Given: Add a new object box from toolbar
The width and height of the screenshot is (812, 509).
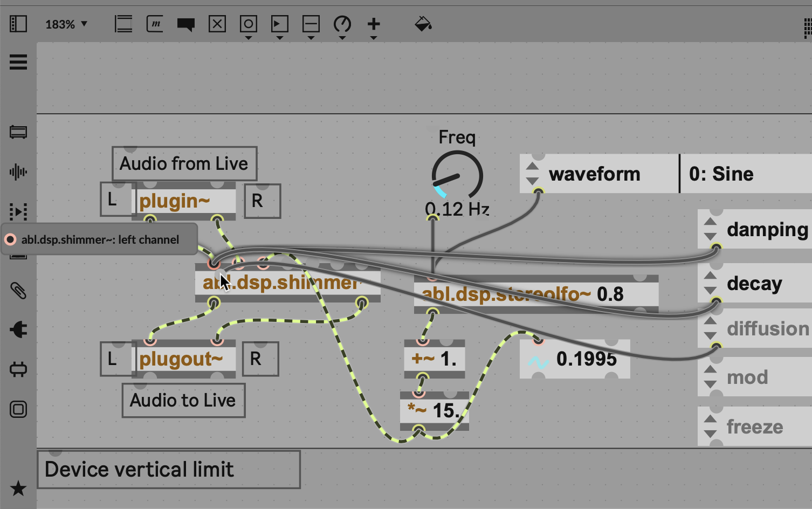Looking at the screenshot, I should click(123, 24).
